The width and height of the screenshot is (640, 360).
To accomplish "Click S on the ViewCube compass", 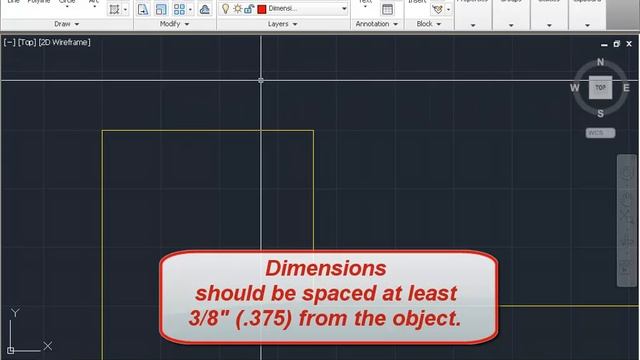I will [x=600, y=113].
